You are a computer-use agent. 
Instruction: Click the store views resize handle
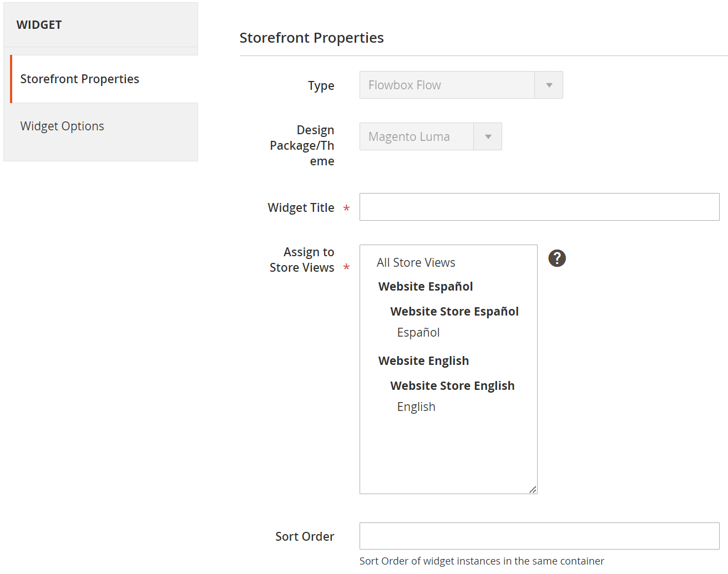pos(533,489)
